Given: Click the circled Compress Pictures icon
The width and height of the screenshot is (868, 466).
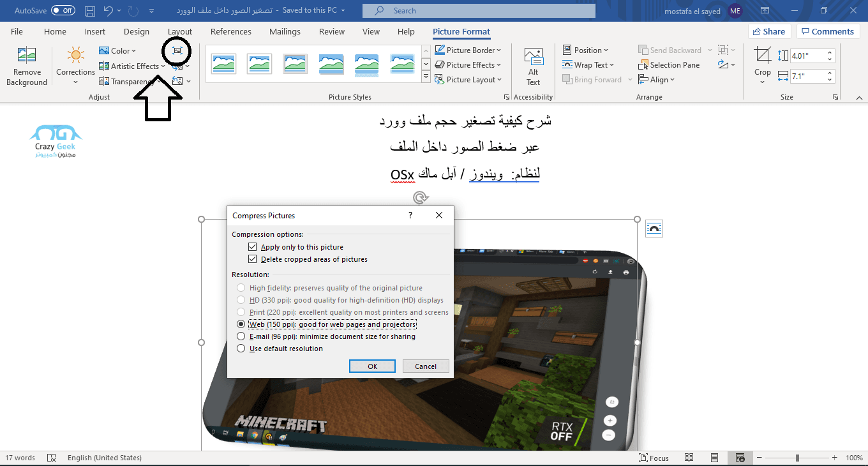Looking at the screenshot, I should pyautogui.click(x=177, y=50).
